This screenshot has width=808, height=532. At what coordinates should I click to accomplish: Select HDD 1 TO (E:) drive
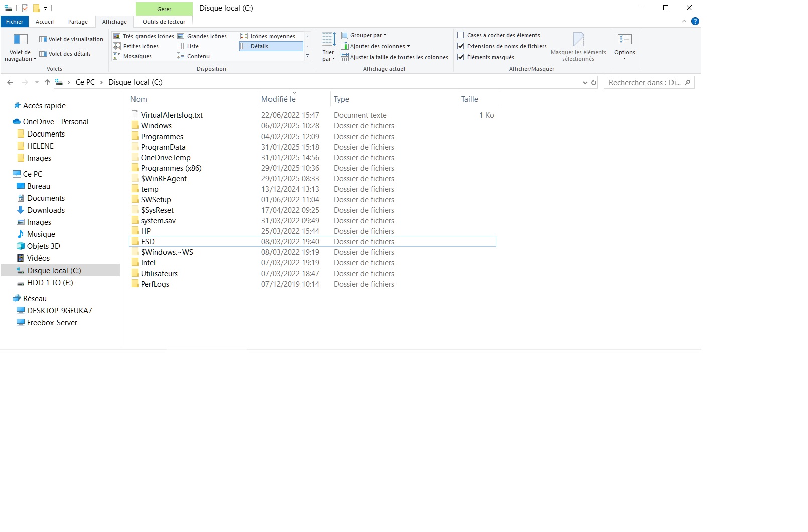[50, 283]
